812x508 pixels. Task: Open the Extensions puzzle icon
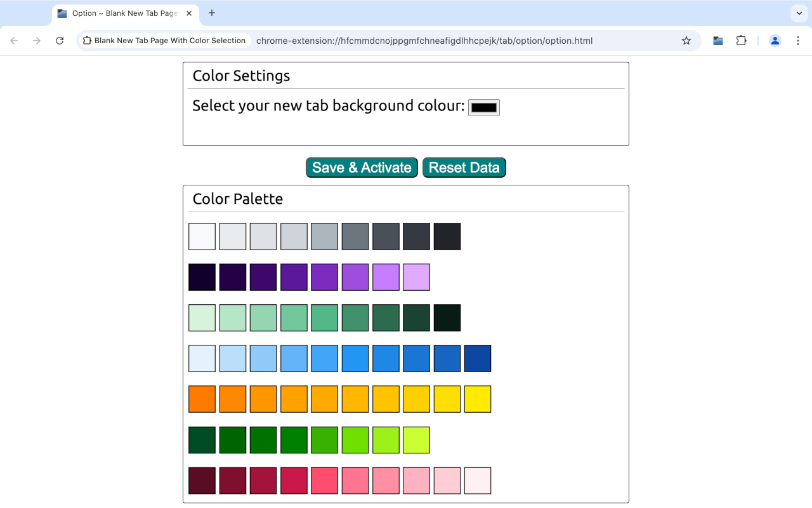click(741, 41)
